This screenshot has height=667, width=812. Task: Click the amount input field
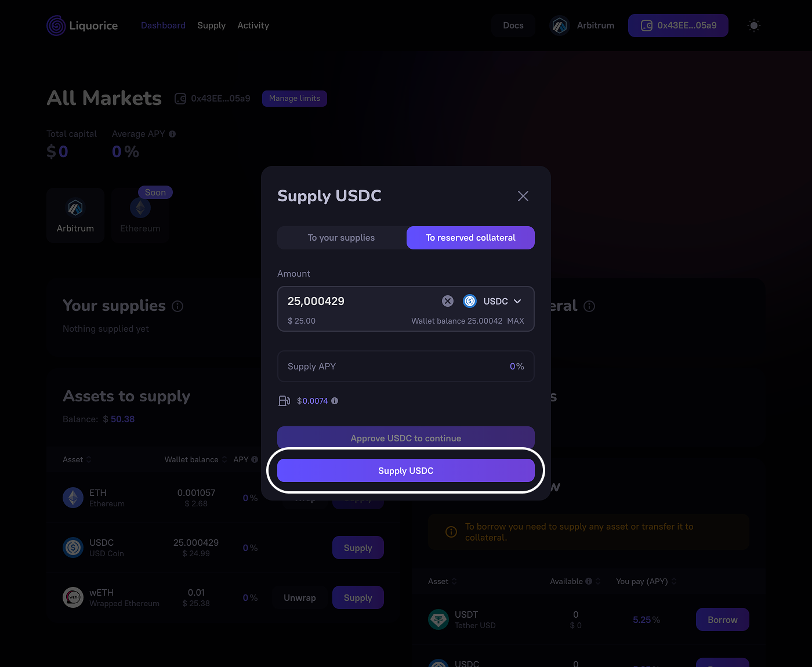click(360, 301)
